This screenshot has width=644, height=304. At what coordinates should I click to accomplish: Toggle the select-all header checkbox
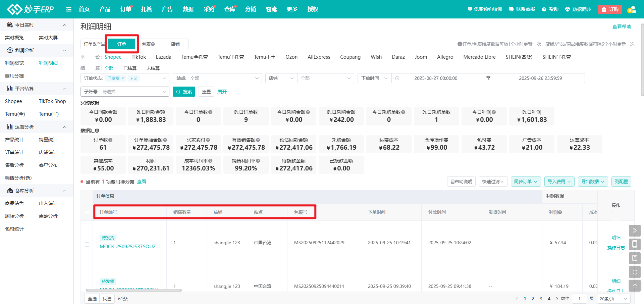point(87,212)
